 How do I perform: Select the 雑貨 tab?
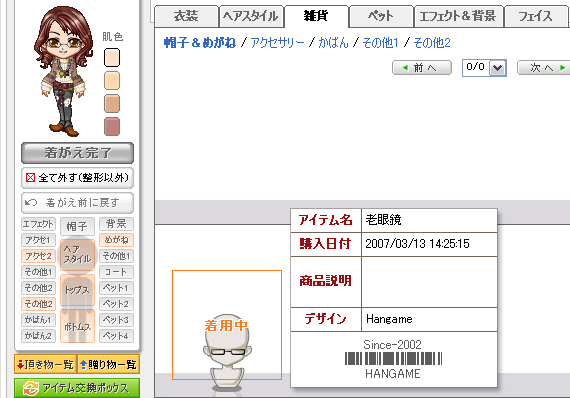(x=316, y=16)
